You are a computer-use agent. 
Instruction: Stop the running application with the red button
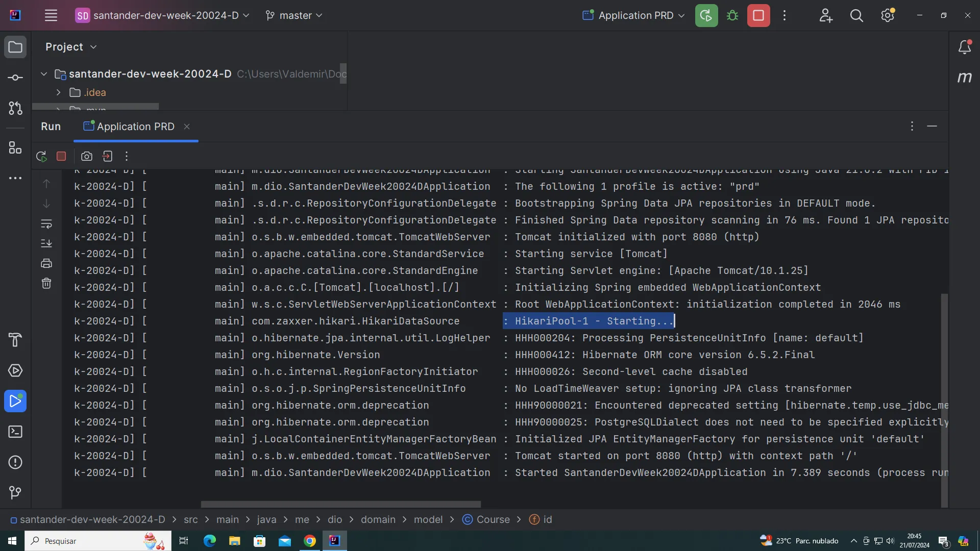click(758, 15)
